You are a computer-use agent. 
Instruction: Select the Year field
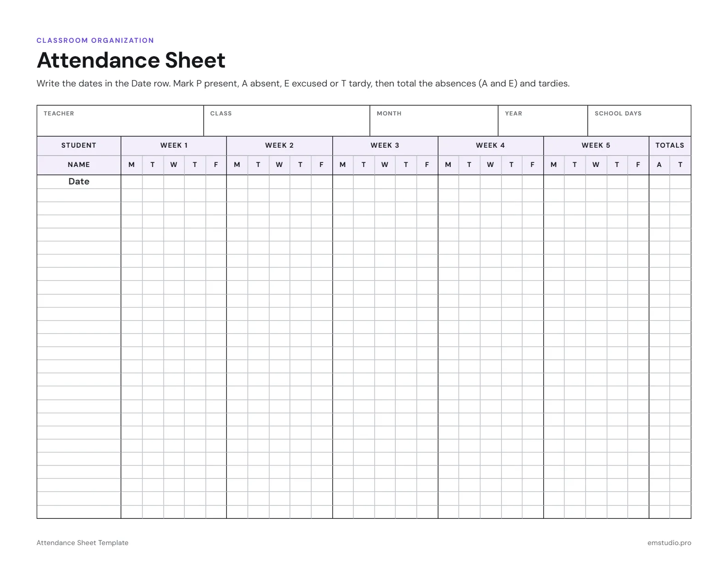click(x=543, y=121)
